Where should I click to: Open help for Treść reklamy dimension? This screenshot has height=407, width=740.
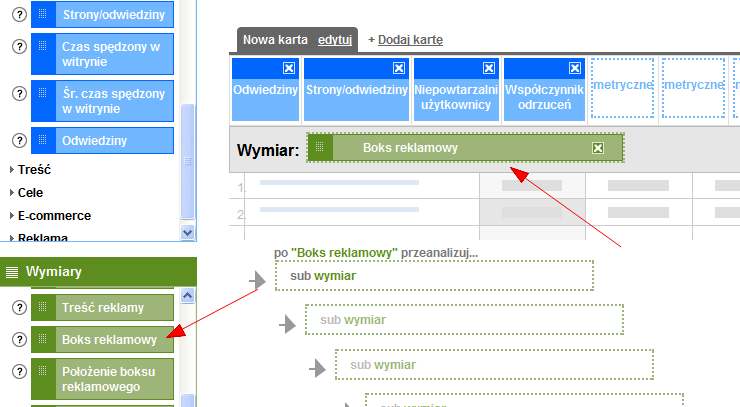pyautogui.click(x=18, y=308)
